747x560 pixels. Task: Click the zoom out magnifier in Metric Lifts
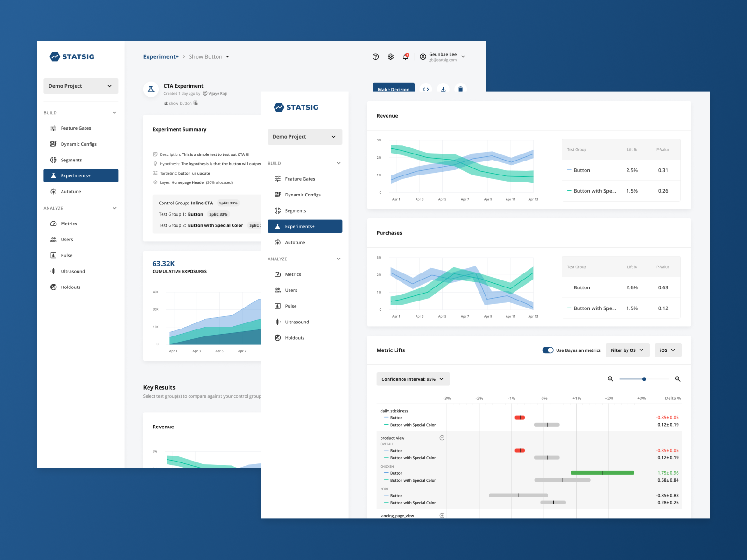click(610, 379)
